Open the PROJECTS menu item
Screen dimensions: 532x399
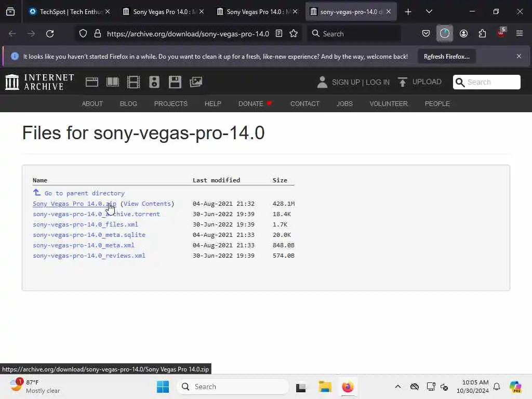[x=170, y=104]
